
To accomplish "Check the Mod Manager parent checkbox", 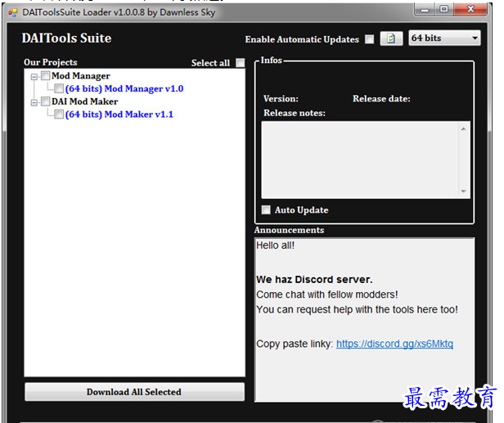I will (45, 75).
